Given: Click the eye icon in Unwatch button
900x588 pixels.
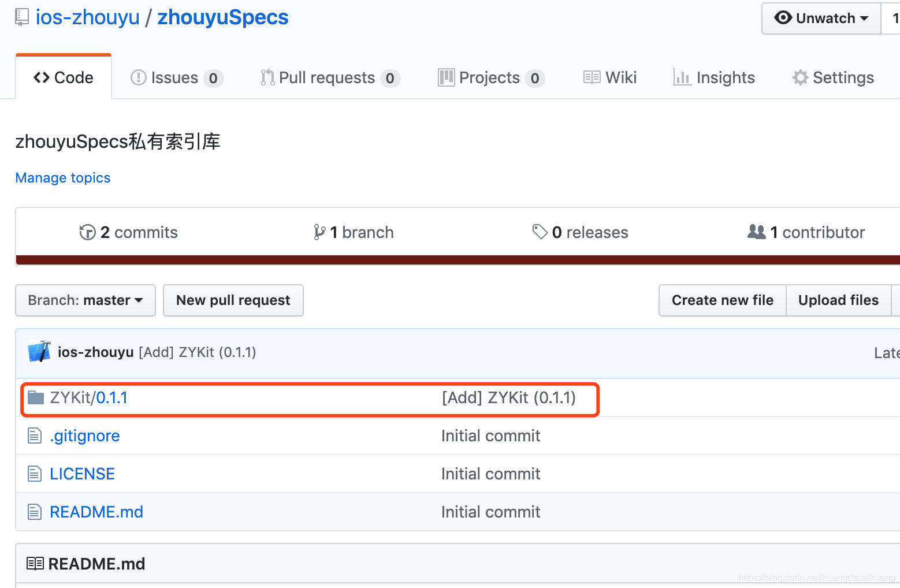Looking at the screenshot, I should (783, 17).
